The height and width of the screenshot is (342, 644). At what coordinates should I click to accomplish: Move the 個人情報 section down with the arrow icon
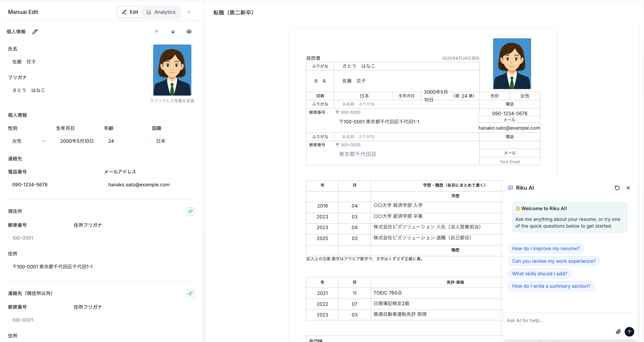[173, 32]
